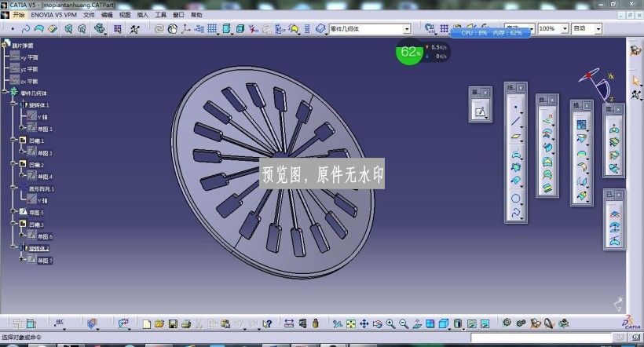
Task: Expand the 草图.5 tree node
Action: point(13,212)
